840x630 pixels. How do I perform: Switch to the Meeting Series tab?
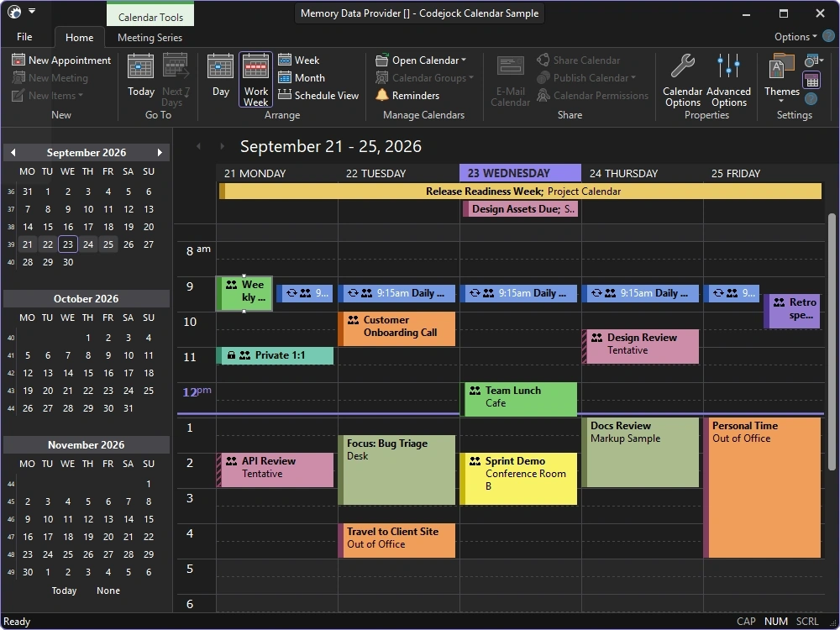[150, 38]
